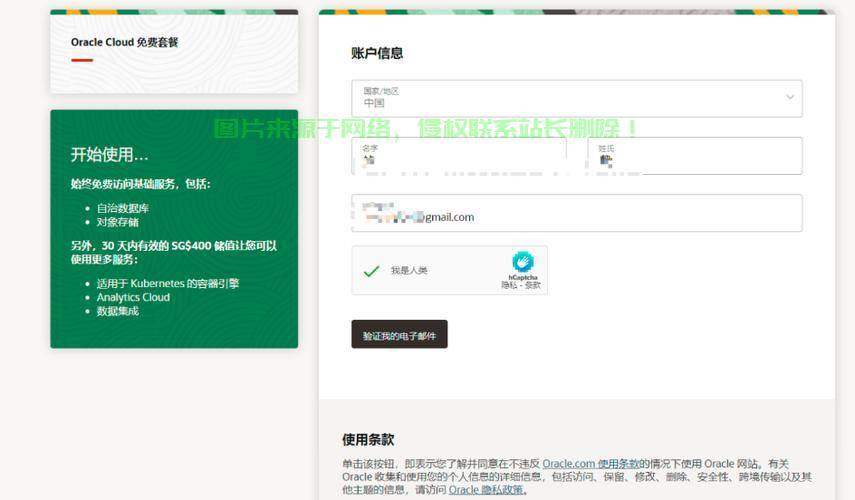Open the Oracle 隐私政策 link

point(486,490)
